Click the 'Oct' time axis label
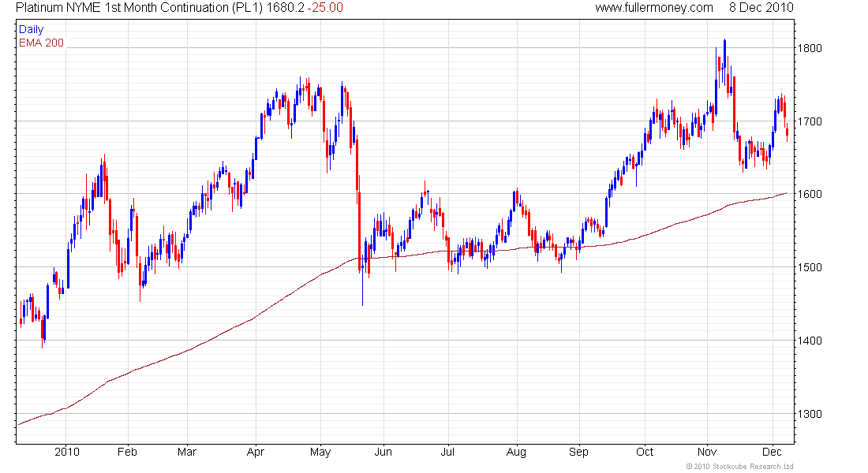 click(645, 452)
